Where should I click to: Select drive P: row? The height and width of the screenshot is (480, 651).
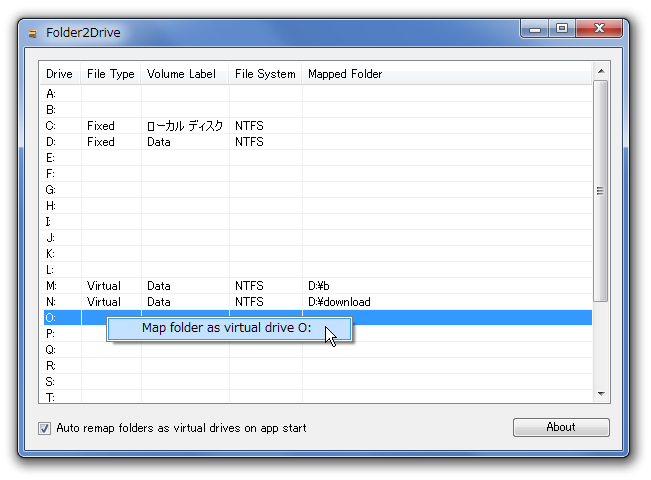316,334
